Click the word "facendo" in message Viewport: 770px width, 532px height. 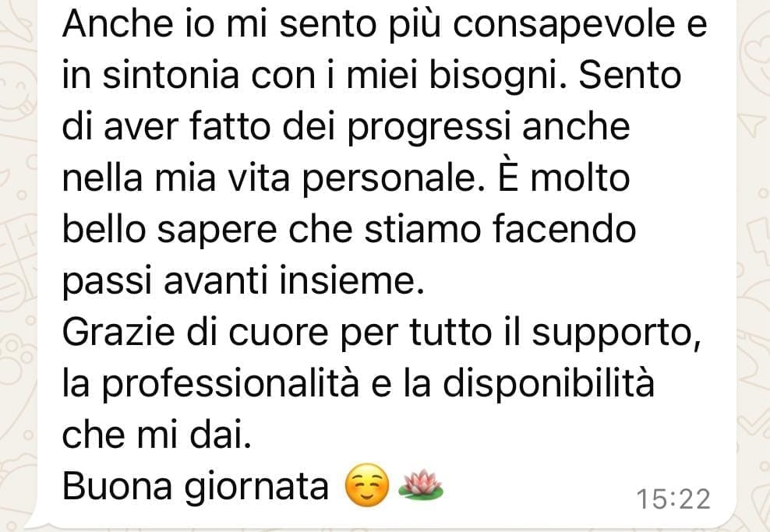click(x=564, y=230)
